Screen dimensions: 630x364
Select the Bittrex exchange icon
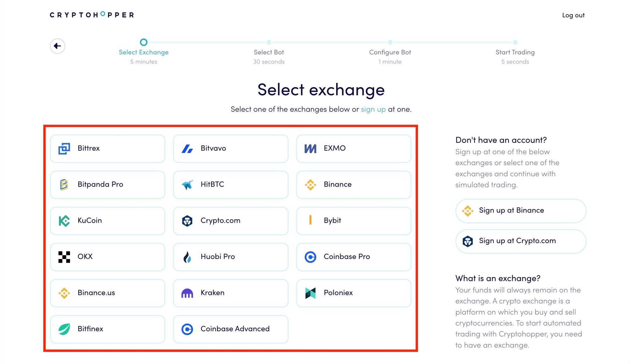[64, 148]
